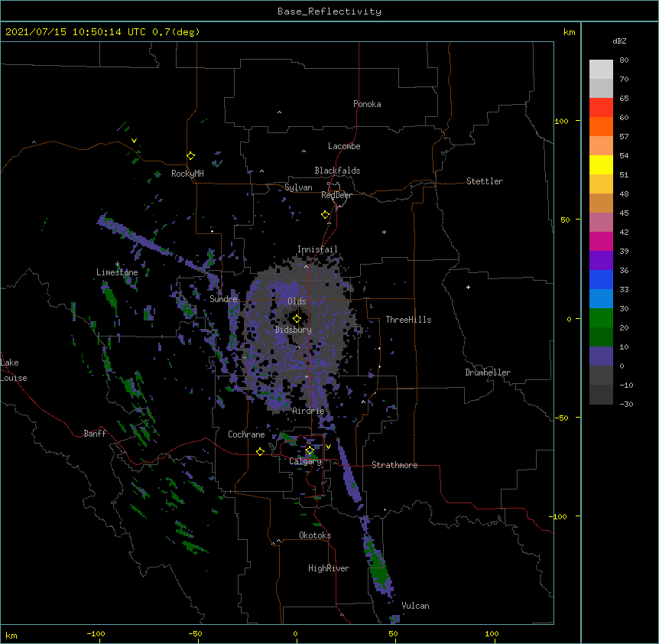The width and height of the screenshot is (659, 644).
Task: Click the Innisfail city label
Action: coord(317,249)
